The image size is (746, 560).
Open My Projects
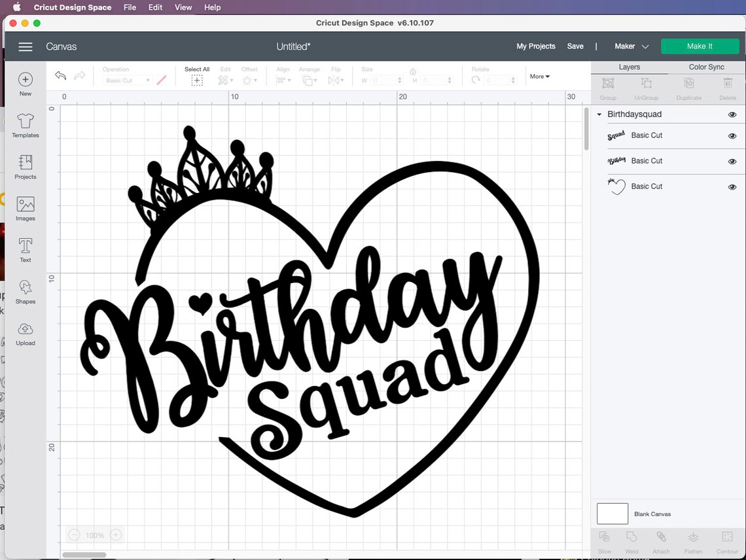(536, 46)
